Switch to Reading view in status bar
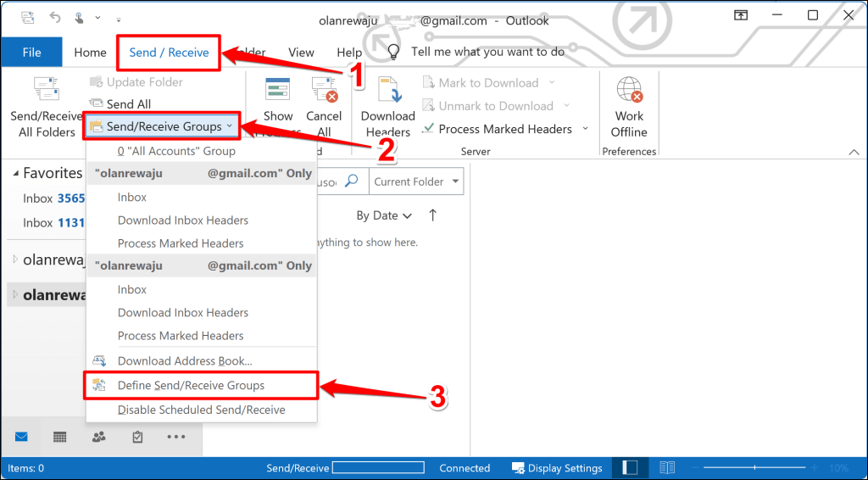868x480 pixels. 667,468
